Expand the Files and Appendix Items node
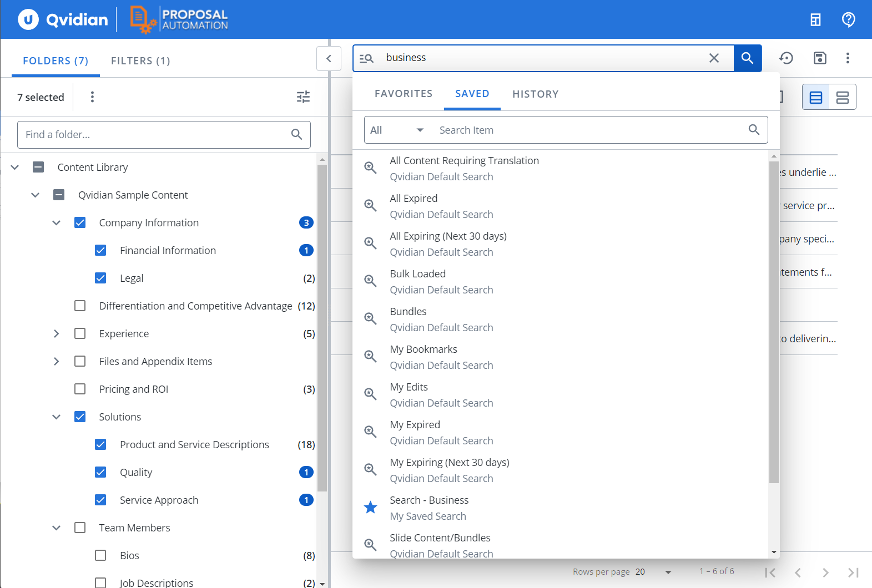This screenshot has width=872, height=588. pos(56,361)
